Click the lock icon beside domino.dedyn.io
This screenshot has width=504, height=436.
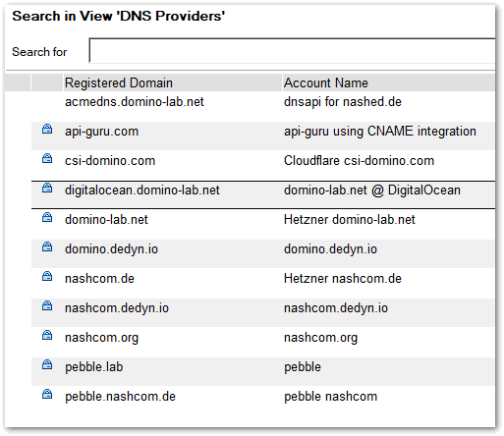pyautogui.click(x=47, y=246)
